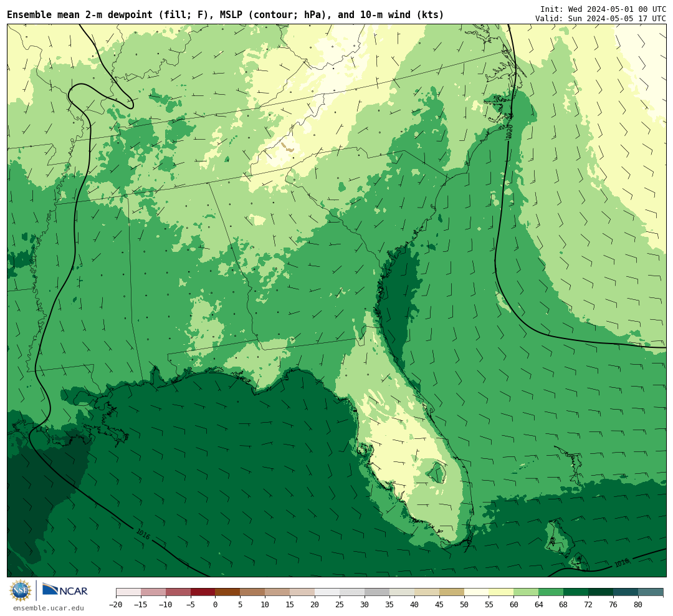673x616 pixels.
Task: Click the NSF logo icon
Action: (x=20, y=590)
